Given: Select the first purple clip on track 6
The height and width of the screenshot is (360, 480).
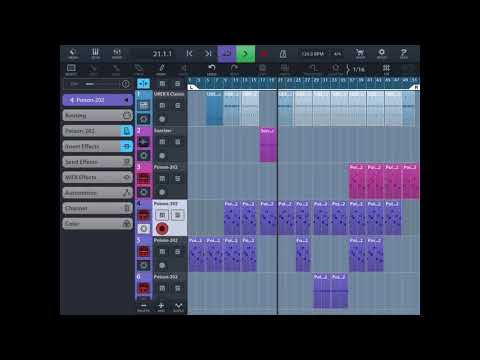Looking at the screenshot, I should pos(322,291).
